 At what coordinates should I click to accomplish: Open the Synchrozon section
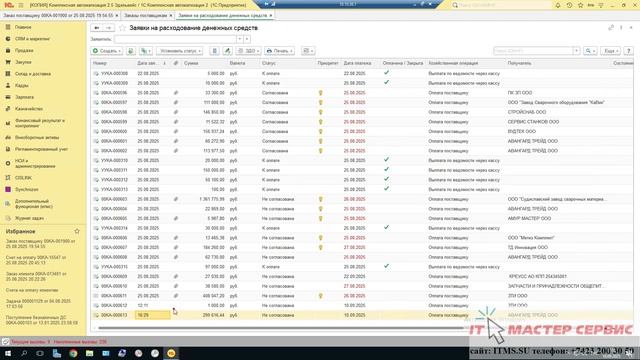27,189
